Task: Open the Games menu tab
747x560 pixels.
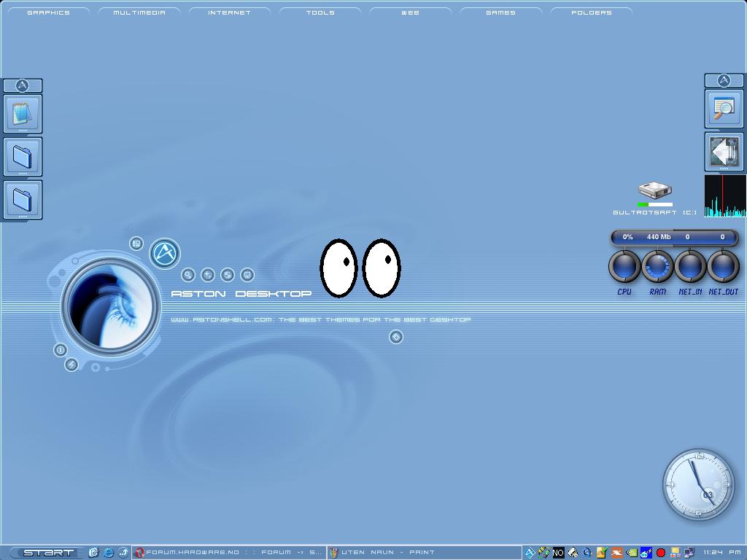Action: (x=500, y=12)
